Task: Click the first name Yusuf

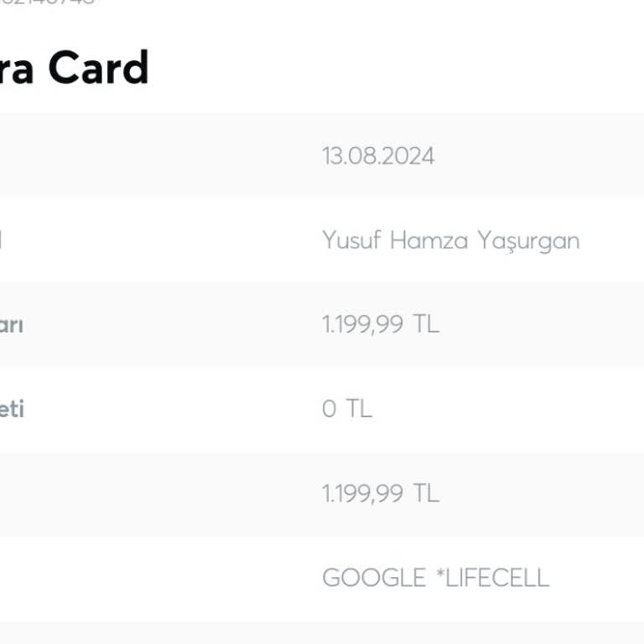Action: (351, 241)
